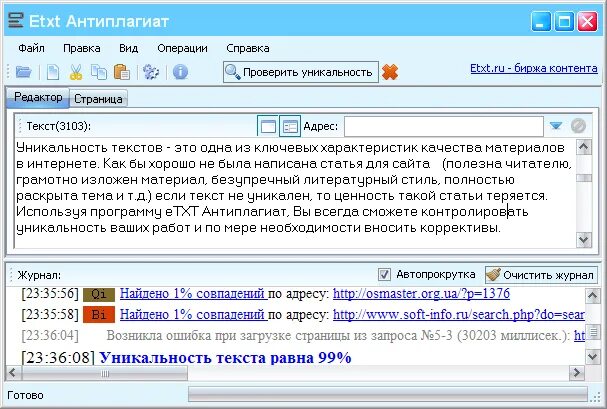Click the bottom progress bar
Screen dimensions: 607x409
pos(388,395)
